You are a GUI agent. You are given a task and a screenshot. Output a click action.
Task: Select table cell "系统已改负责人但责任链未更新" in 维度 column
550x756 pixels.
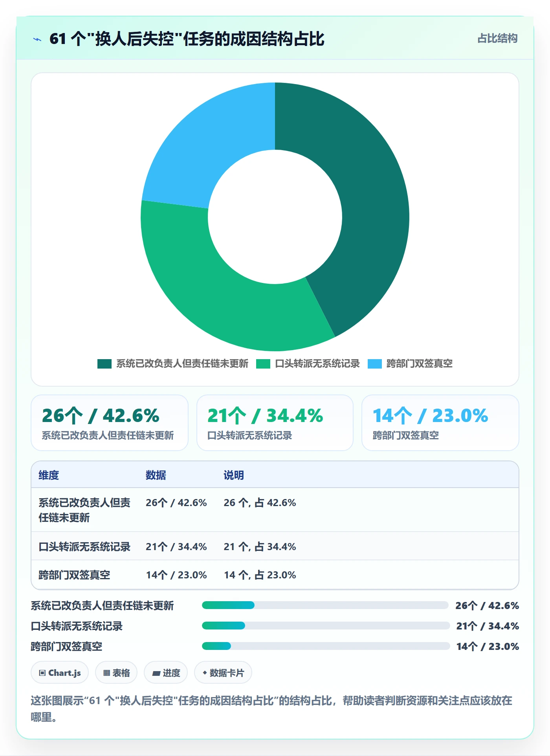(84, 510)
